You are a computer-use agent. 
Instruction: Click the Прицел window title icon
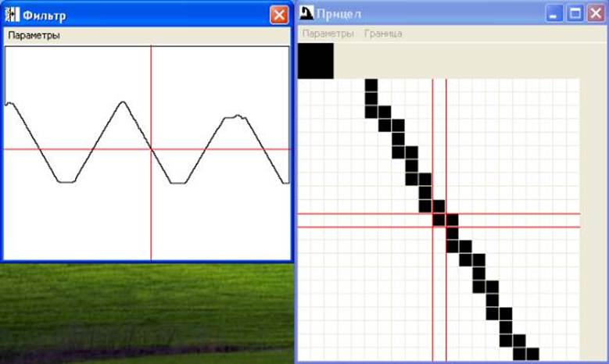point(306,12)
